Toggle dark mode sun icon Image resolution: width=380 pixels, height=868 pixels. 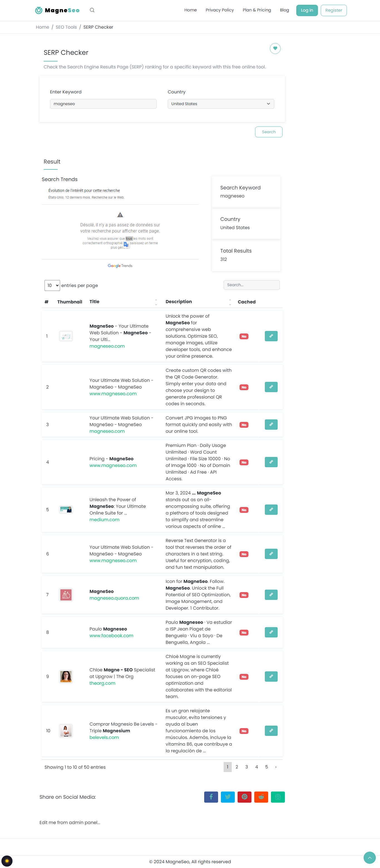(x=7, y=861)
